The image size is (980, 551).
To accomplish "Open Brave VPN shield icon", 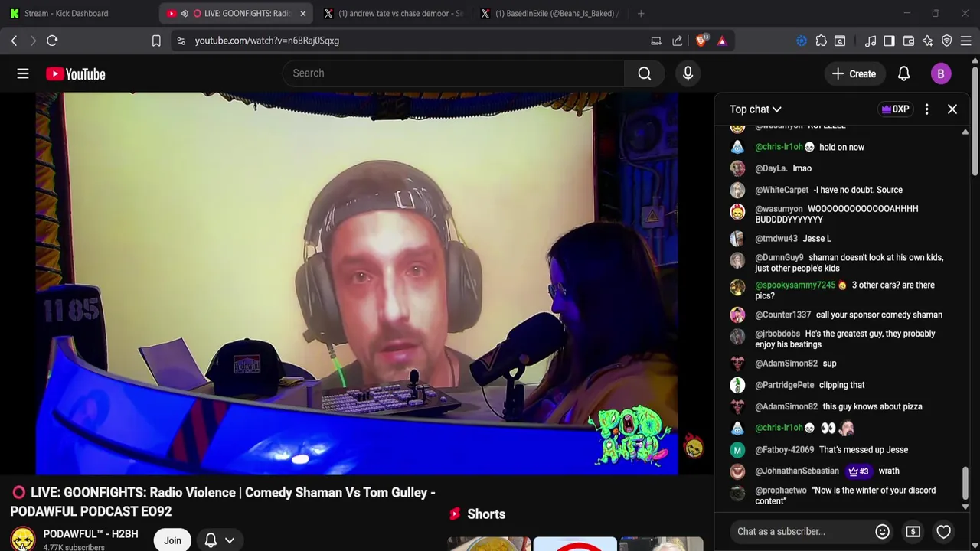I will (x=947, y=41).
